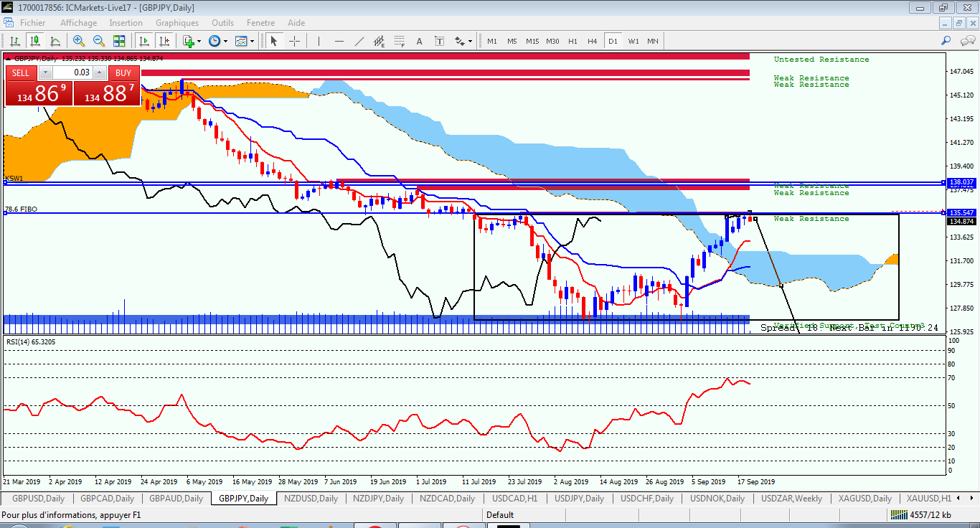The width and height of the screenshot is (980, 528).
Task: Switch chart to W1 timeframe
Action: pos(633,41)
